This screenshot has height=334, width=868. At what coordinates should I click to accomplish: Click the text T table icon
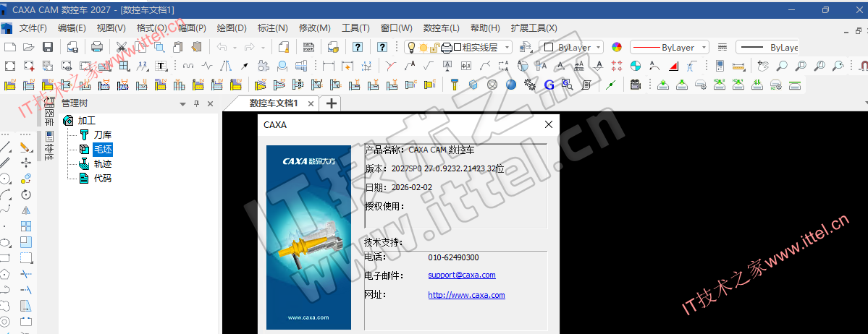point(161,66)
